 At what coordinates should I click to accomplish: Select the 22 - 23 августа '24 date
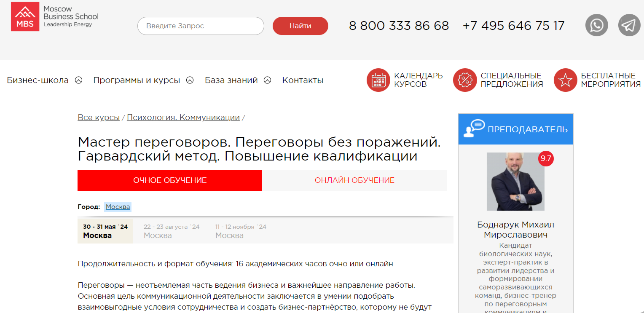[x=172, y=231]
